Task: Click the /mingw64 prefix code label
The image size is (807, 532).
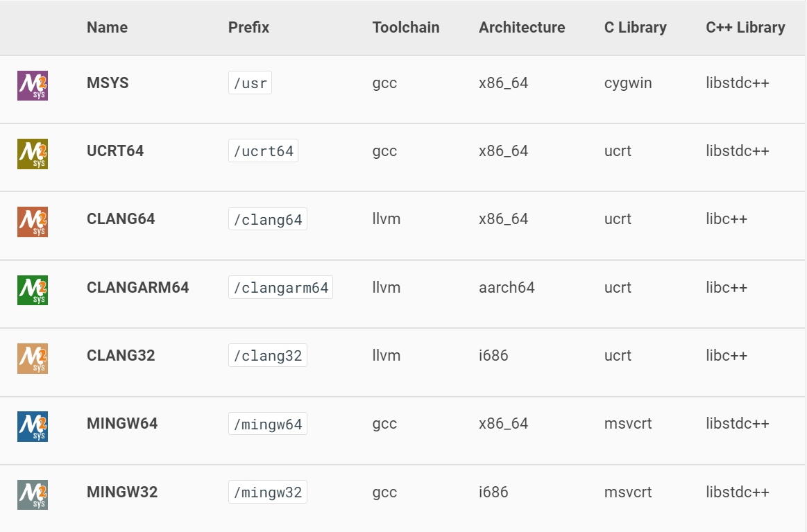Action: tap(268, 423)
